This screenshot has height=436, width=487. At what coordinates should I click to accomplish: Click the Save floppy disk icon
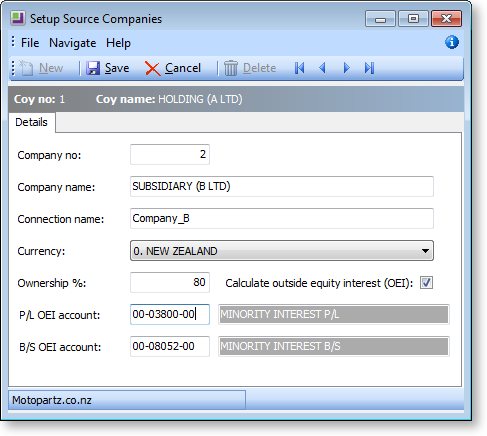click(x=93, y=68)
